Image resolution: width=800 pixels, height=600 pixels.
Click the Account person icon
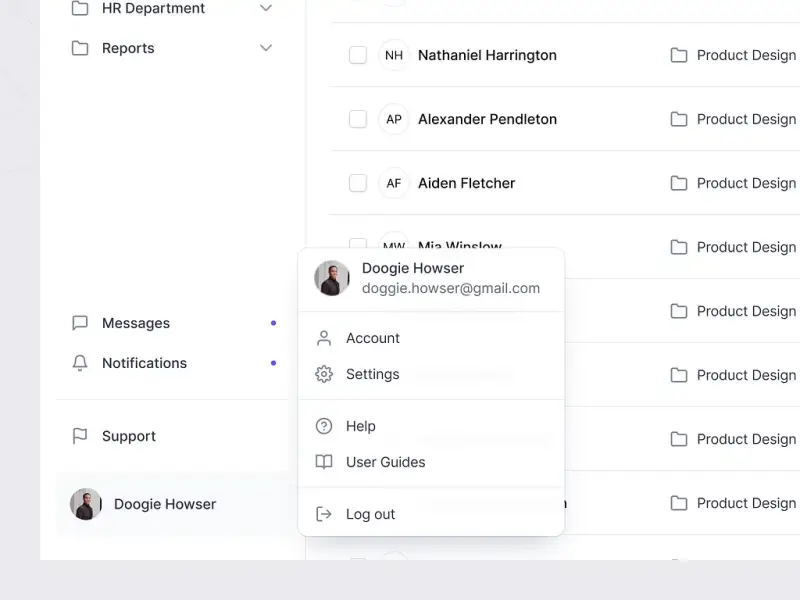tap(322, 338)
